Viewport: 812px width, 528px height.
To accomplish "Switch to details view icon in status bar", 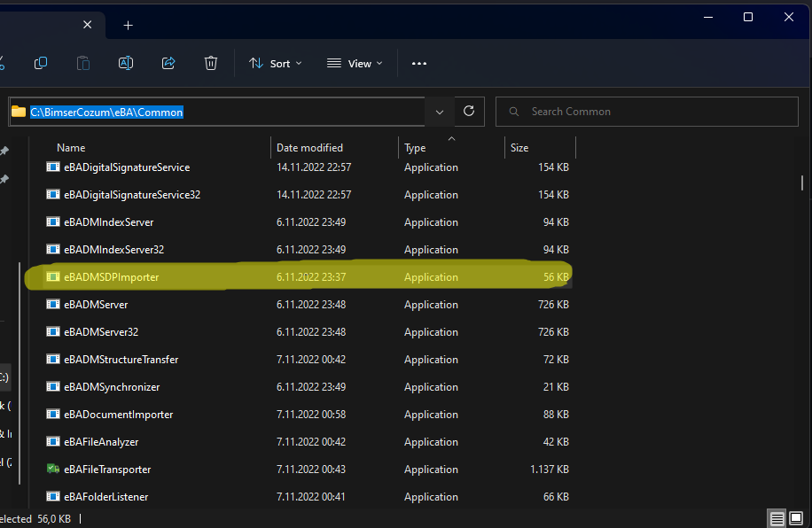I will 777,518.
